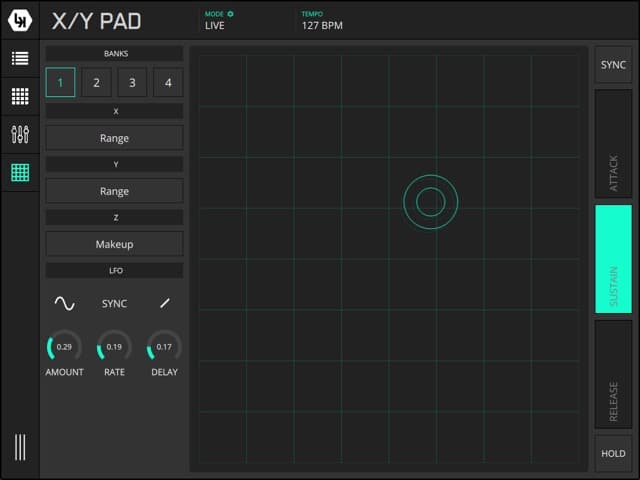Click the Z axis header label

click(114, 217)
